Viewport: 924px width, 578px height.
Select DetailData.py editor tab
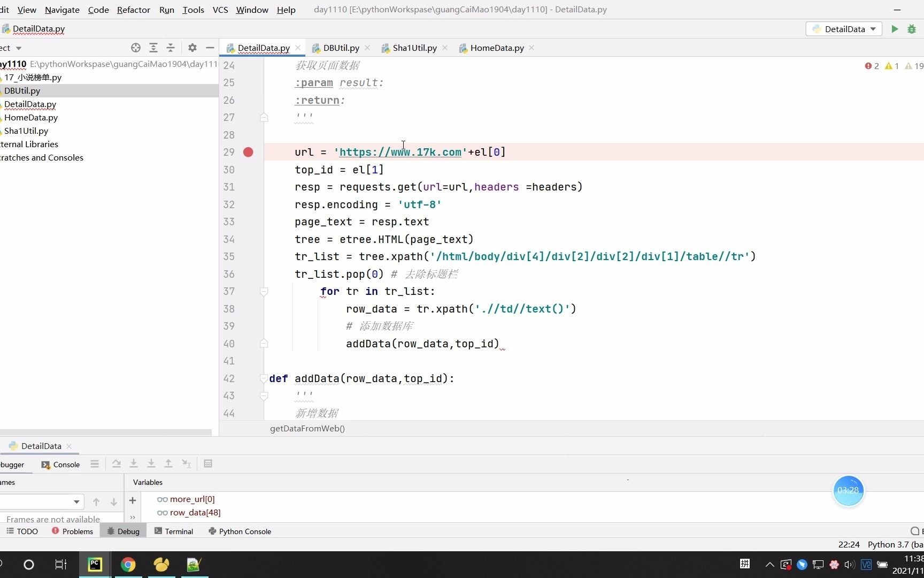pos(264,48)
